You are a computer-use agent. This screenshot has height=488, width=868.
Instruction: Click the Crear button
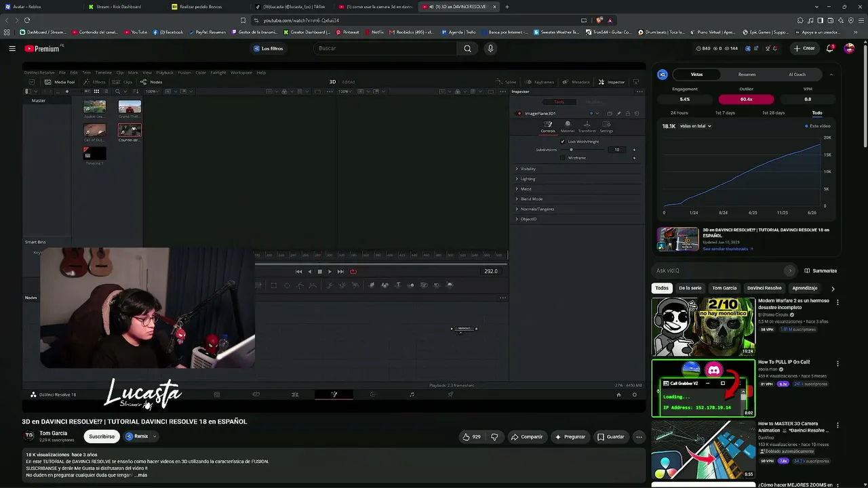coord(805,48)
